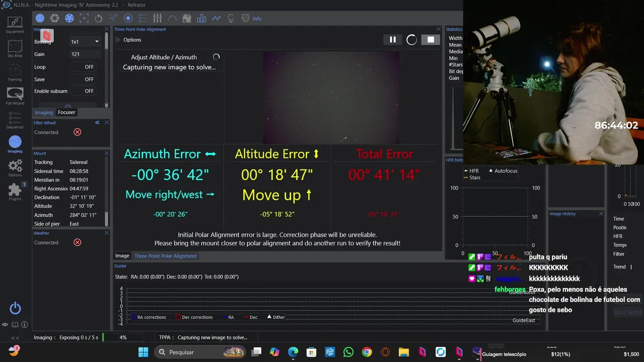Image resolution: width=644 pixels, height=362 pixels.
Task: Click the plate solve preview image
Action: [x=331, y=98]
